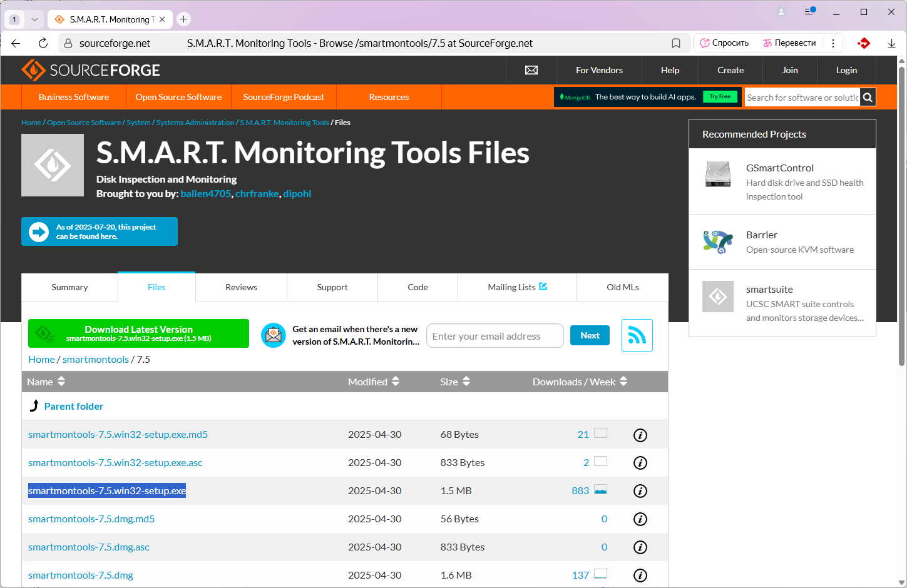Open the Join link

click(790, 70)
